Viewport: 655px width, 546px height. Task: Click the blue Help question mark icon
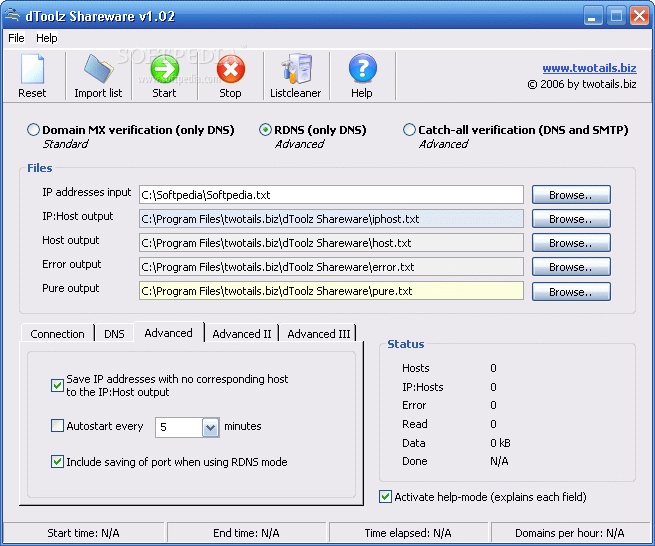pos(363,69)
